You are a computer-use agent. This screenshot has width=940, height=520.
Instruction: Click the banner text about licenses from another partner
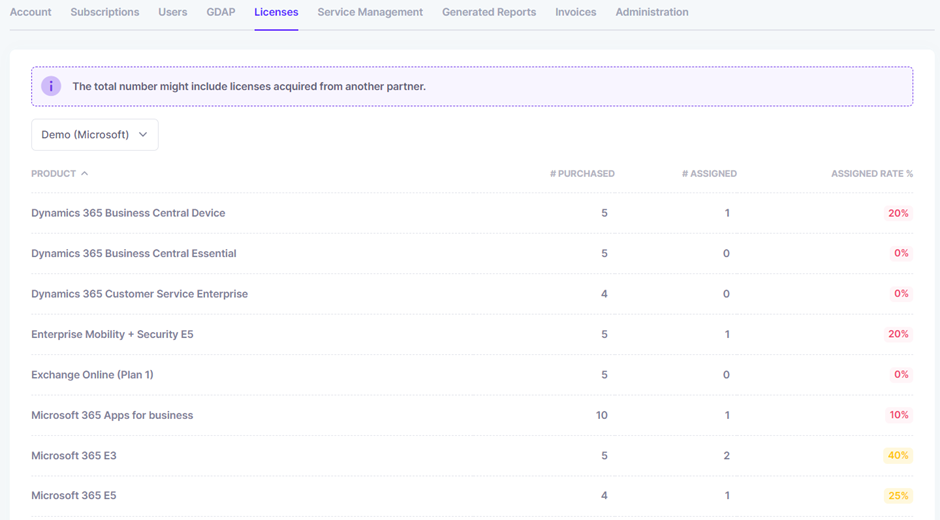(249, 86)
